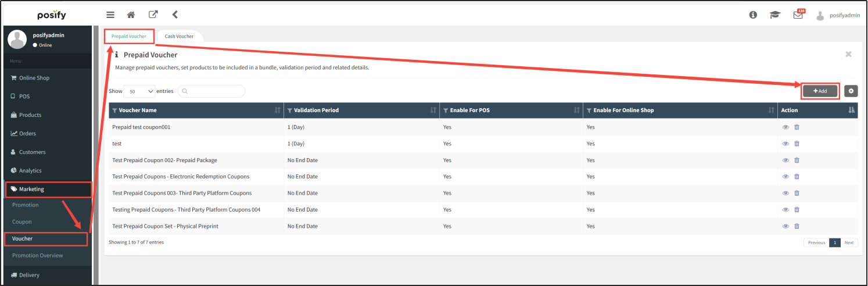Click the table search input field
868x286 pixels.
coord(211,91)
